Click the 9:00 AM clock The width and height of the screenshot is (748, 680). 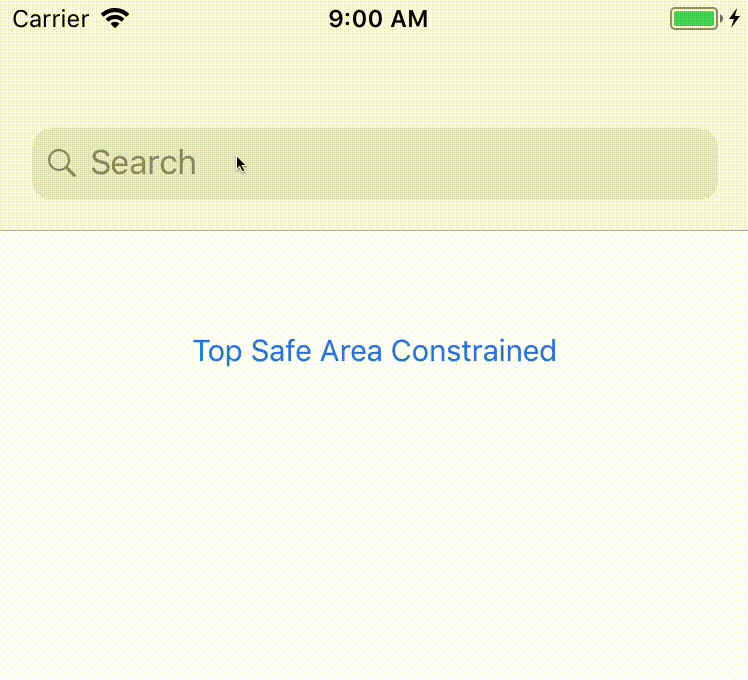(378, 19)
